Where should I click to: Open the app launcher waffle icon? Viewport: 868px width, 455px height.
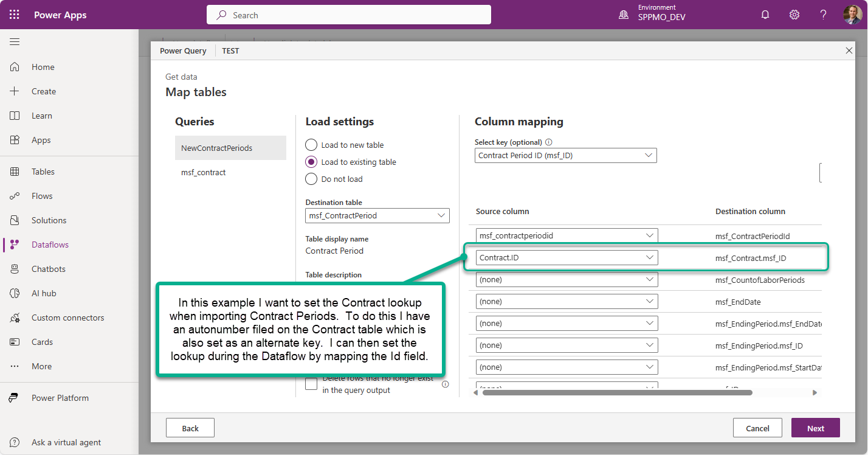click(x=15, y=15)
